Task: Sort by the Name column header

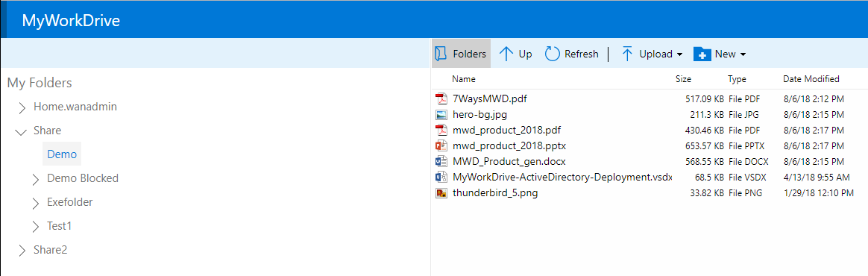Action: (464, 79)
